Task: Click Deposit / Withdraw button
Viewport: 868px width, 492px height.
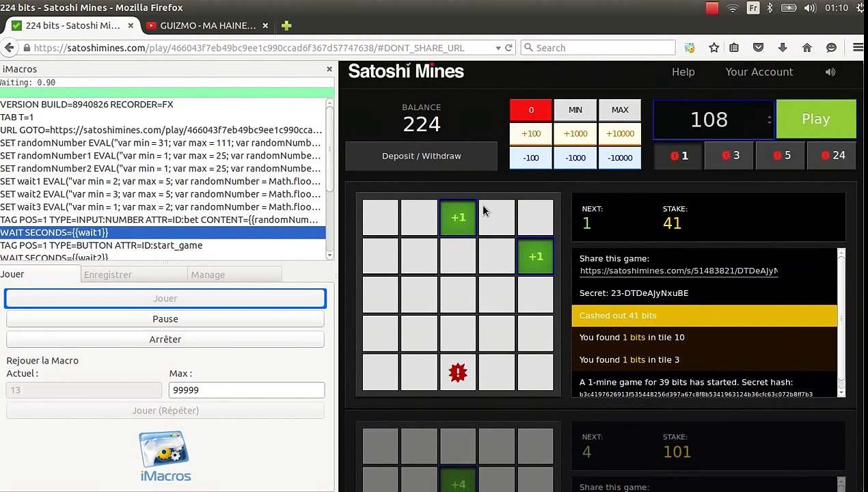Action: pyautogui.click(x=422, y=156)
